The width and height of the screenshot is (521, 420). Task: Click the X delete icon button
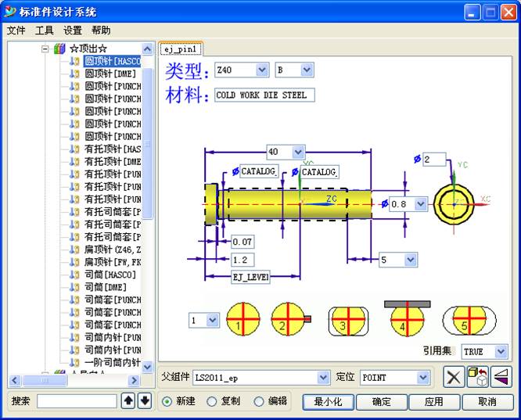point(455,377)
